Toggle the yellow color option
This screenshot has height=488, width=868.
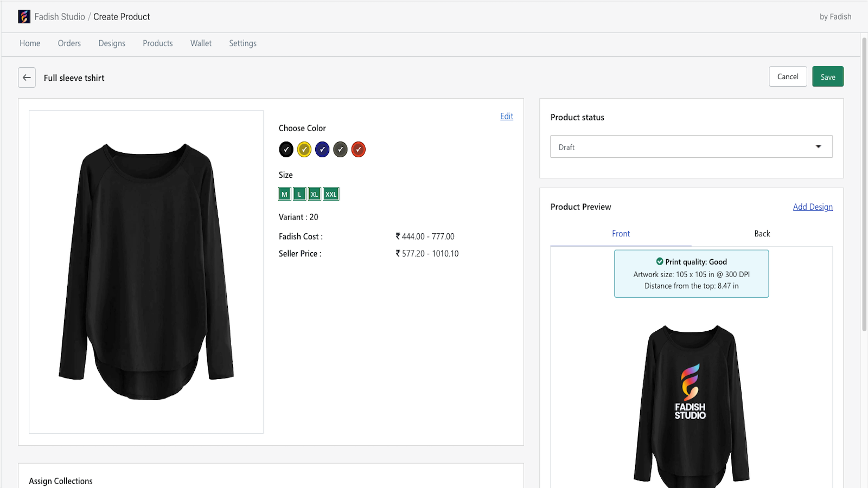(x=304, y=149)
